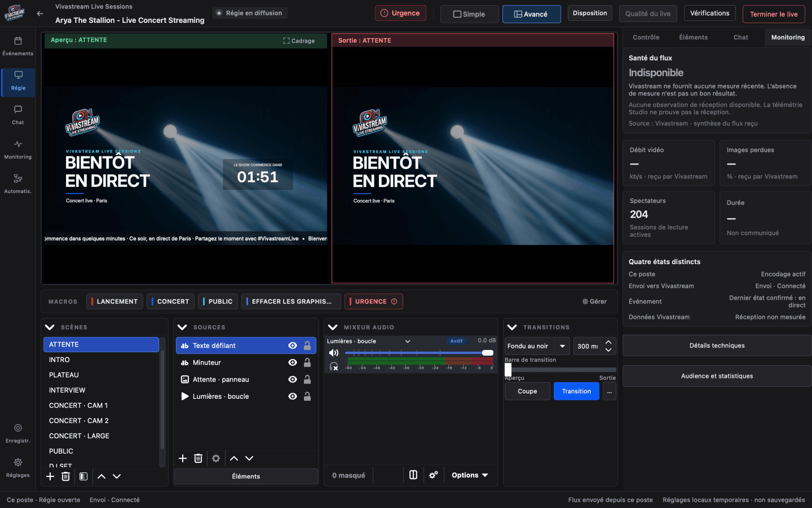Open the Fondu au noir transition dropdown
Viewport: 812px width, 508px height.
[537, 346]
